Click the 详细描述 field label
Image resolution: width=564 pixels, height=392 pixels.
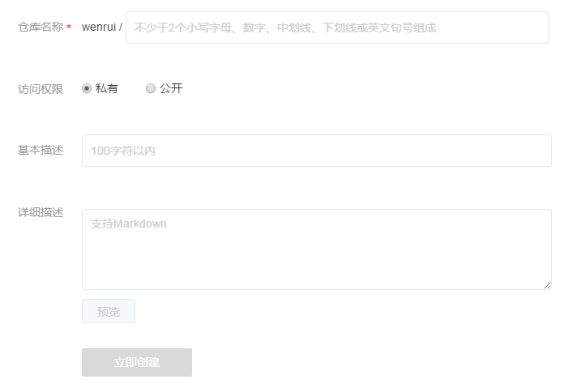pyautogui.click(x=41, y=213)
